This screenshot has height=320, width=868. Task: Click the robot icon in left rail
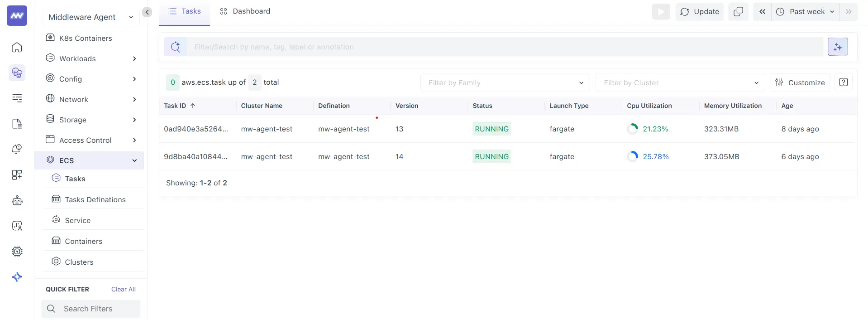pyautogui.click(x=17, y=200)
